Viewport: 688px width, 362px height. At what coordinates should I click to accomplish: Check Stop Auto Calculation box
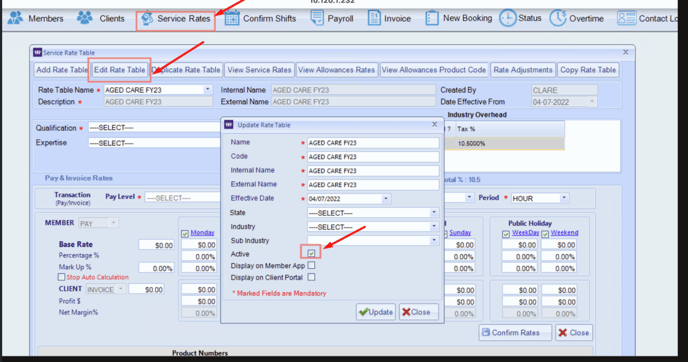tap(61, 277)
